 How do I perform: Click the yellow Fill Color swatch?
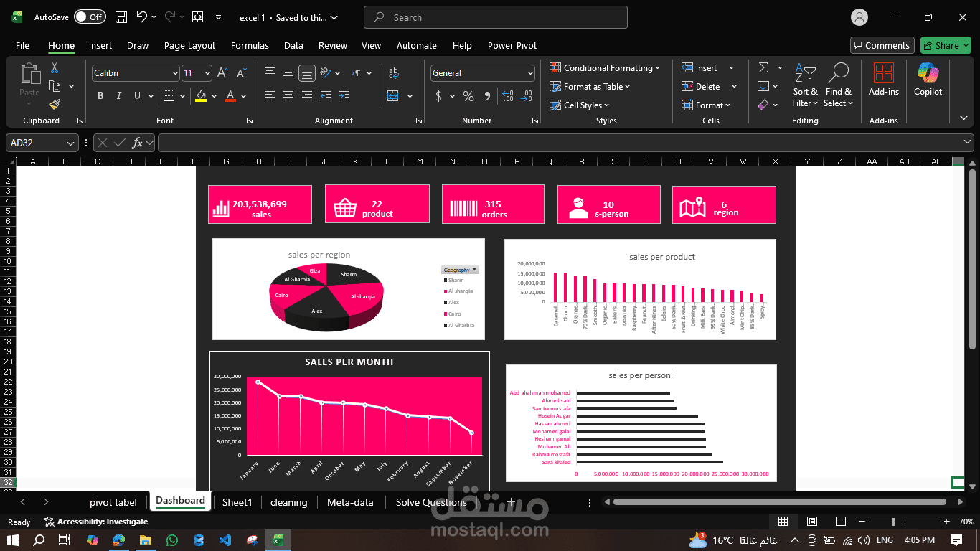(x=201, y=96)
